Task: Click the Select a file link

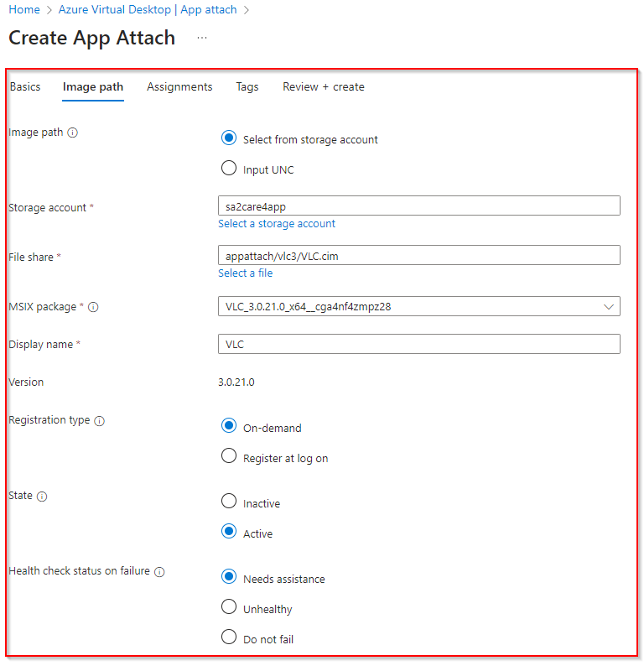Action: coord(245,273)
